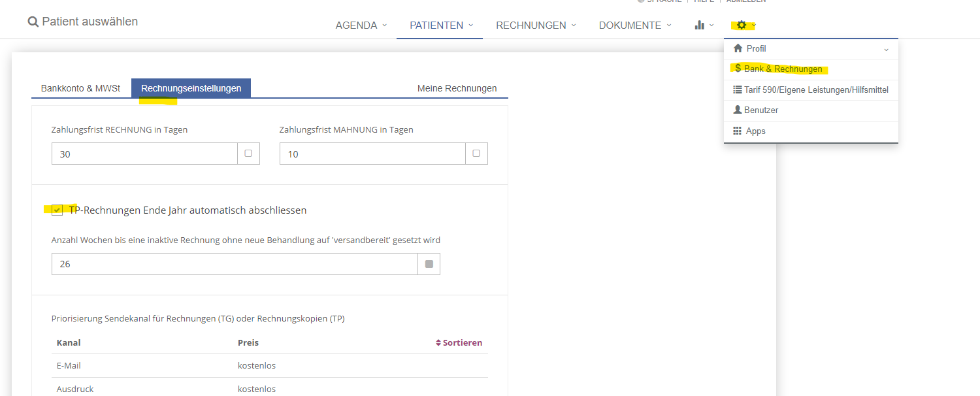Open the Profil menu entry
Screen dimensions: 980x396
click(x=811, y=49)
